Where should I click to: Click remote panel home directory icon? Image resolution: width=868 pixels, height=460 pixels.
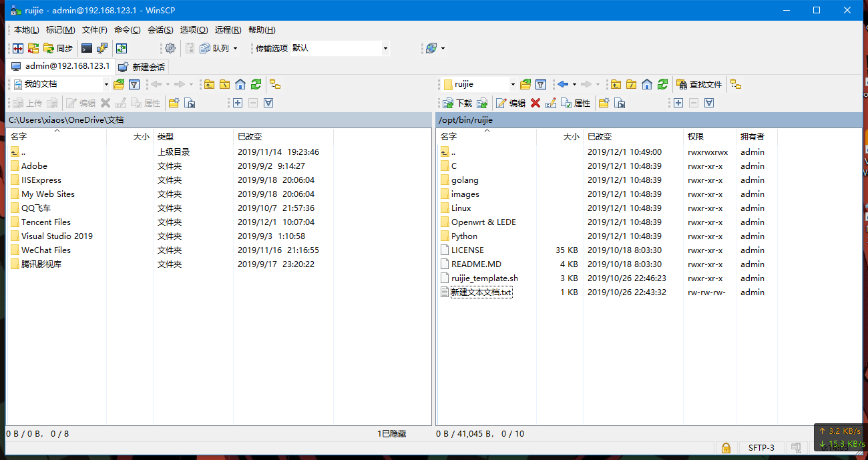[646, 84]
